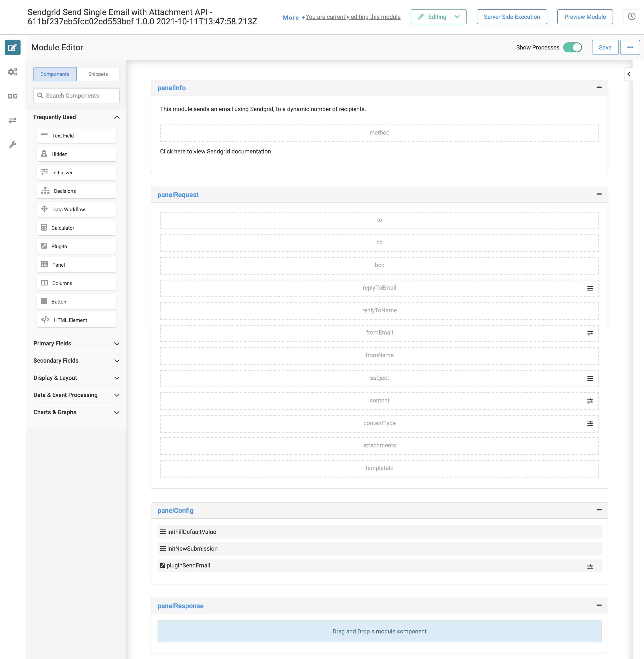Click the logic icon on contentType
This screenshot has width=644, height=659.
tap(590, 424)
